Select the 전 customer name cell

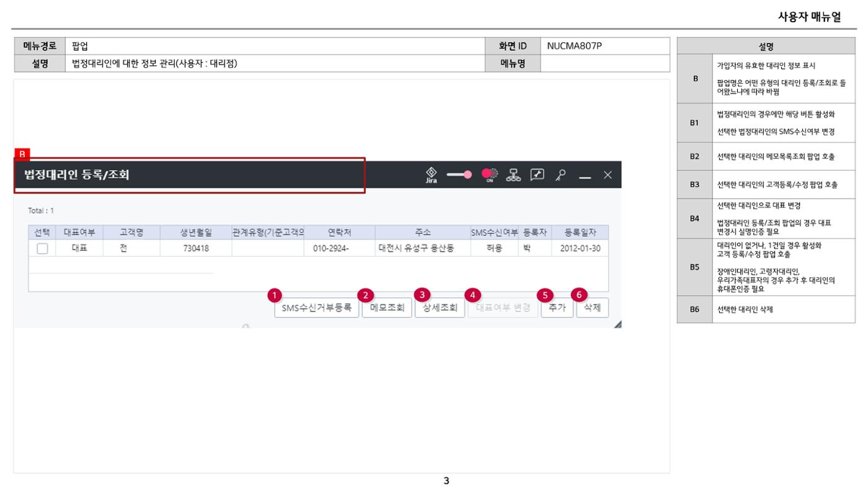(131, 248)
